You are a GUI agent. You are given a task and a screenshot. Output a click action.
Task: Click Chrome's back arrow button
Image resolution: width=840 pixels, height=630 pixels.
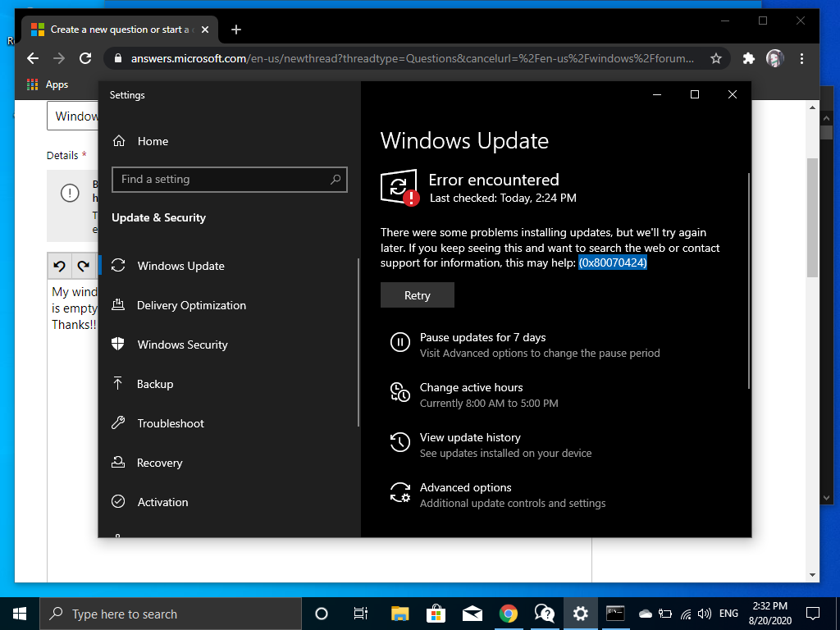(x=33, y=58)
